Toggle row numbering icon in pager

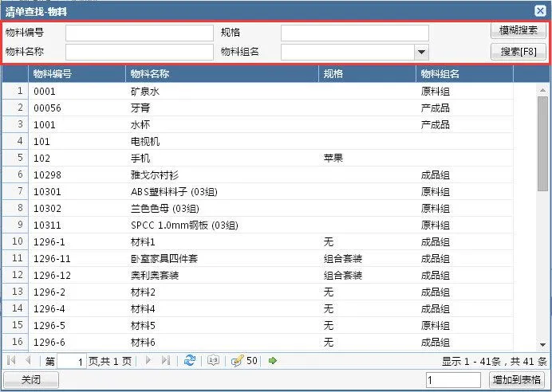coord(213,360)
